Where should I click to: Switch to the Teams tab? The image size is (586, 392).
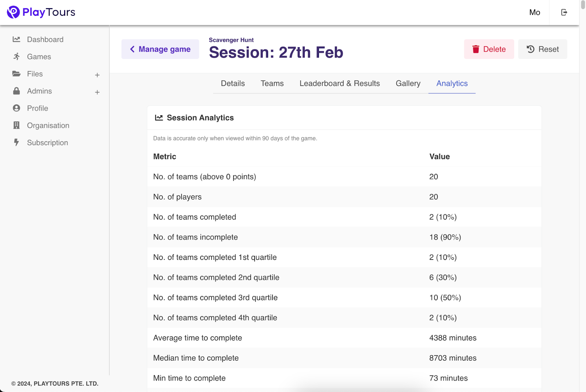pos(272,83)
